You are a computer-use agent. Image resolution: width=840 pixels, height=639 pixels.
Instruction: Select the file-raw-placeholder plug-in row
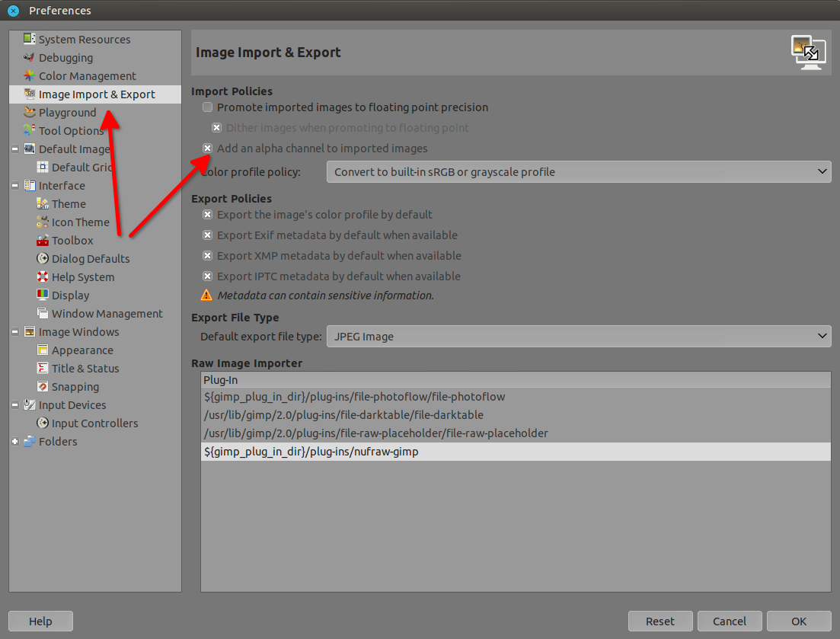click(516, 433)
